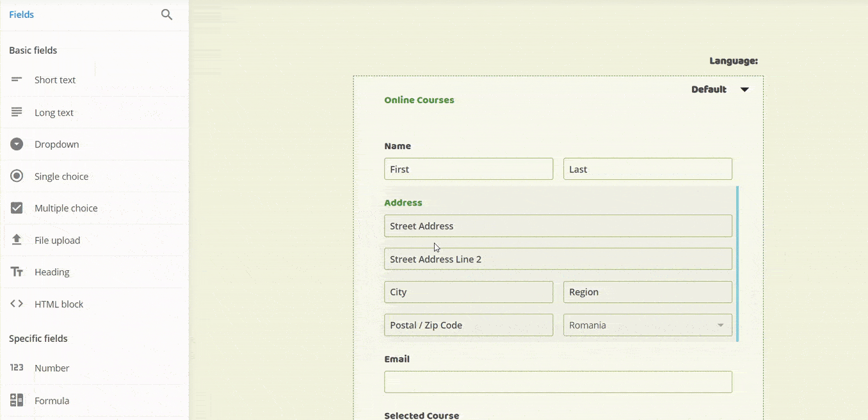The height and width of the screenshot is (420, 868).
Task: Click the Single choice radio icon
Action: point(17,176)
